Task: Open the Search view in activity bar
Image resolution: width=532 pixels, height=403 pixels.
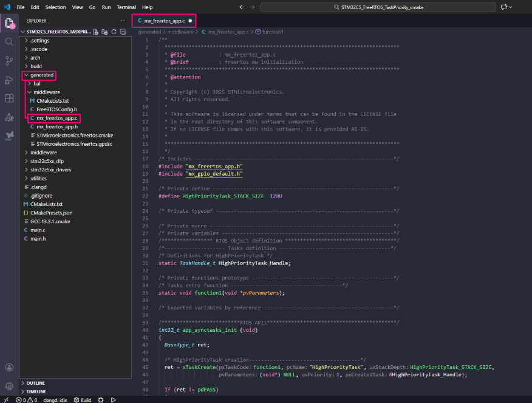Action: click(x=9, y=42)
